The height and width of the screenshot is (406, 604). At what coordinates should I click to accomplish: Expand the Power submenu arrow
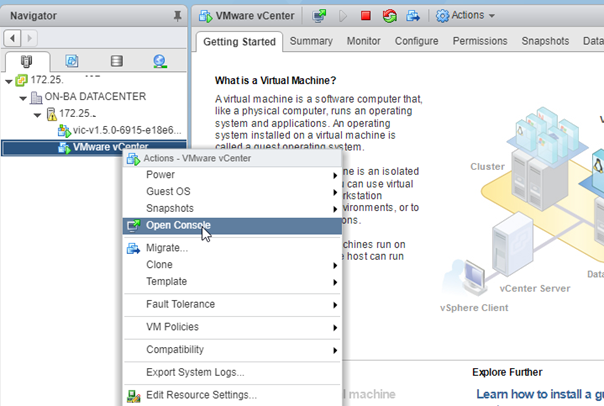pos(335,176)
